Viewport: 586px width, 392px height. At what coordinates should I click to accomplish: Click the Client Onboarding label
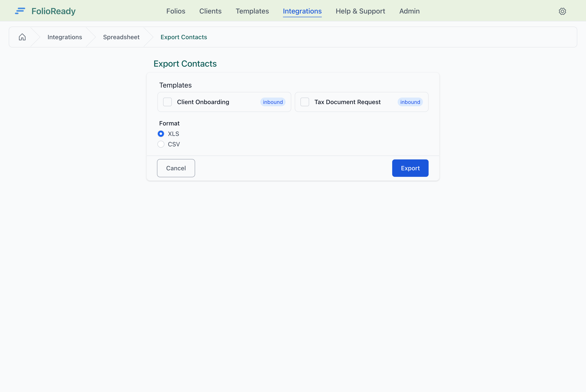point(203,102)
